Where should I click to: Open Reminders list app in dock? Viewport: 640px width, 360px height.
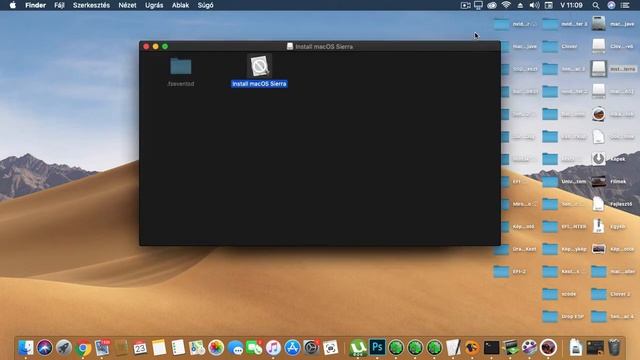point(178,348)
